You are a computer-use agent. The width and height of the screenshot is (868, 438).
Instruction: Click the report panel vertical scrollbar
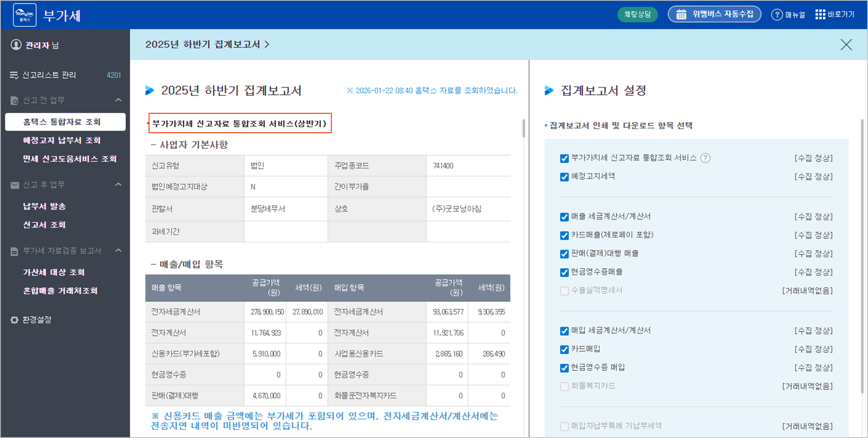[x=524, y=129]
